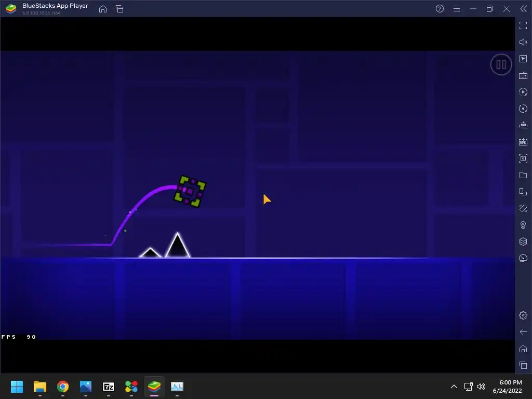The width and height of the screenshot is (532, 399).
Task: Expand the system tray hidden icons chevron
Action: (454, 387)
